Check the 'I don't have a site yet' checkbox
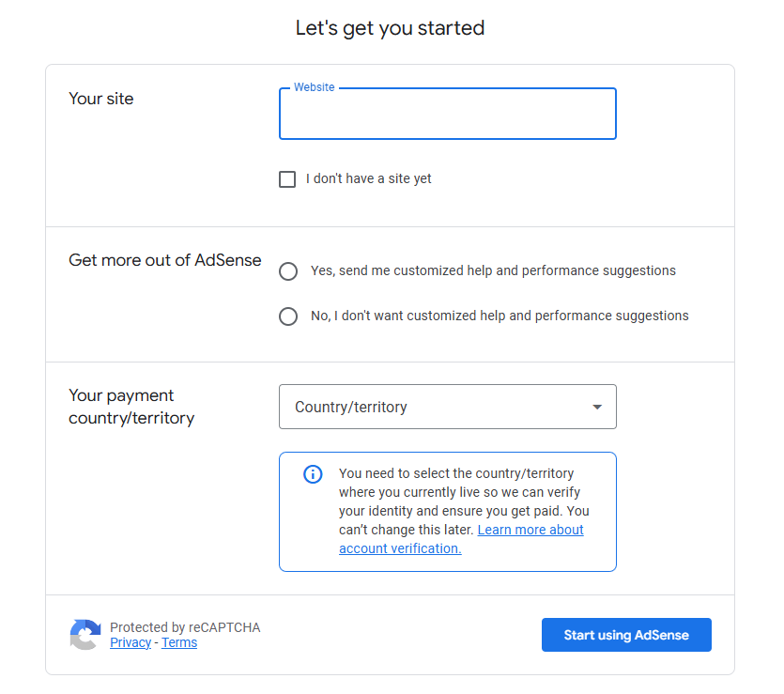The height and width of the screenshot is (694, 784). point(287,179)
